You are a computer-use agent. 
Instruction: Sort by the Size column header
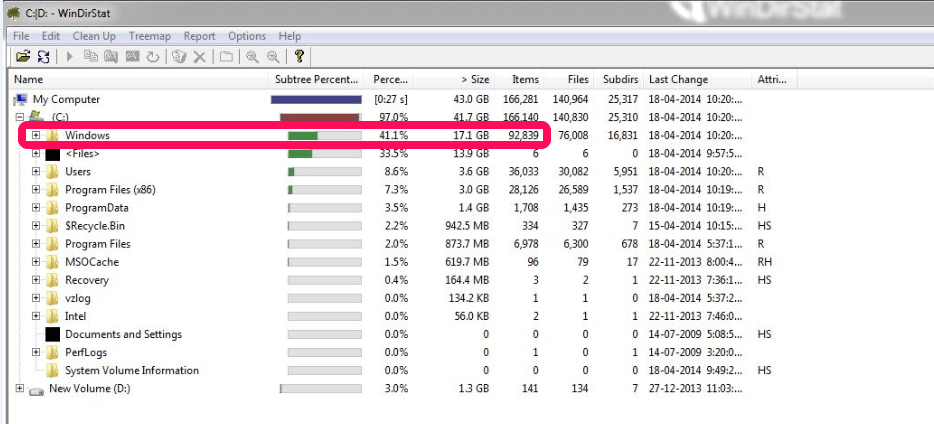click(453, 79)
